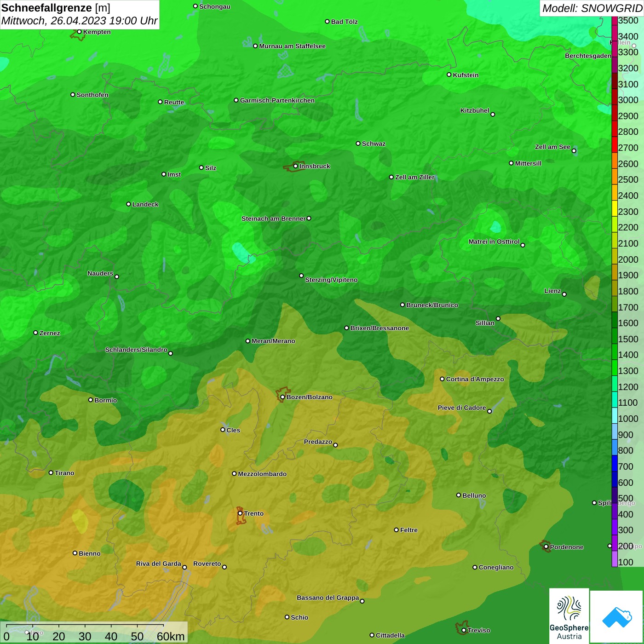
Task: Click the 'Schneefallgrenze [m]' title
Action: pyautogui.click(x=56, y=8)
